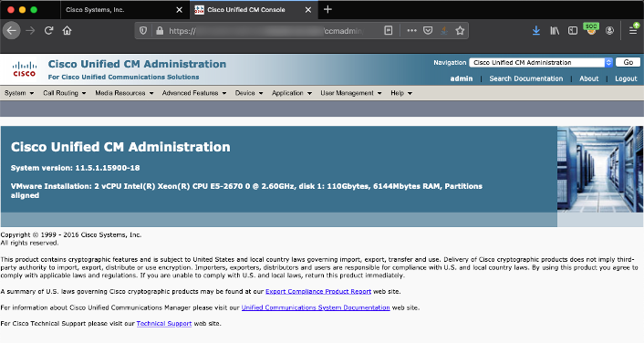Bookmark this page with the star icon
This screenshot has height=343, width=644.
click(x=460, y=30)
